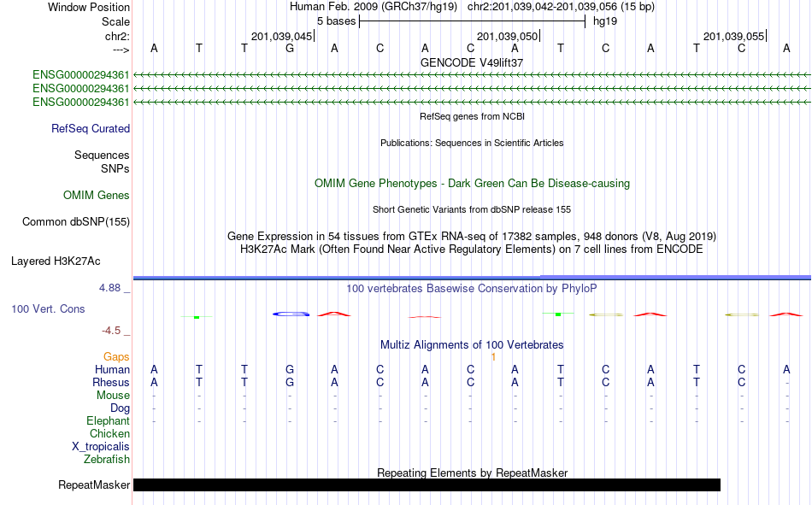
Task: Click the GENCODE V49lift37 track title
Action: (472, 62)
